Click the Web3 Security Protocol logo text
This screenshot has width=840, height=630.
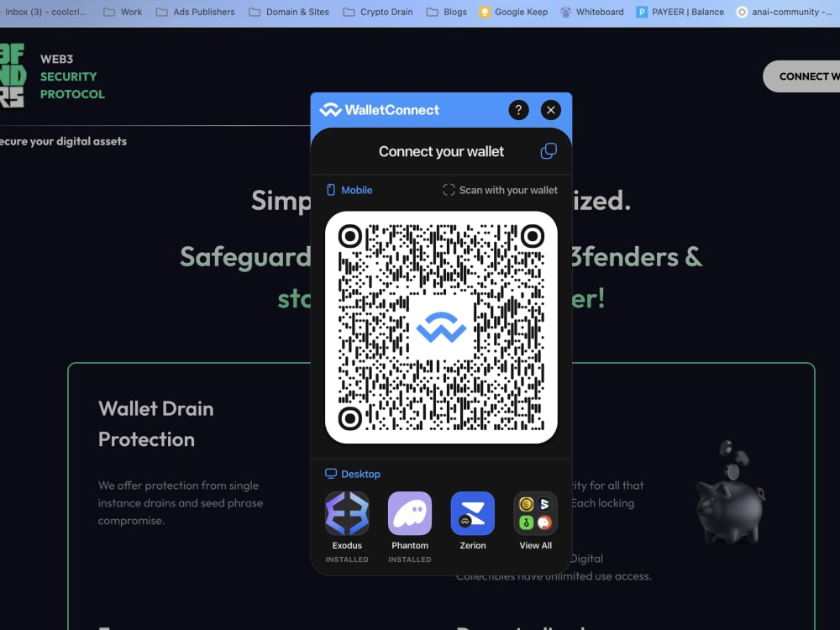click(x=72, y=76)
